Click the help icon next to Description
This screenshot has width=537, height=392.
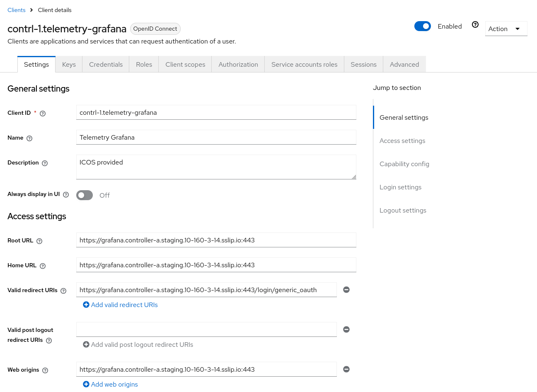[45, 163]
